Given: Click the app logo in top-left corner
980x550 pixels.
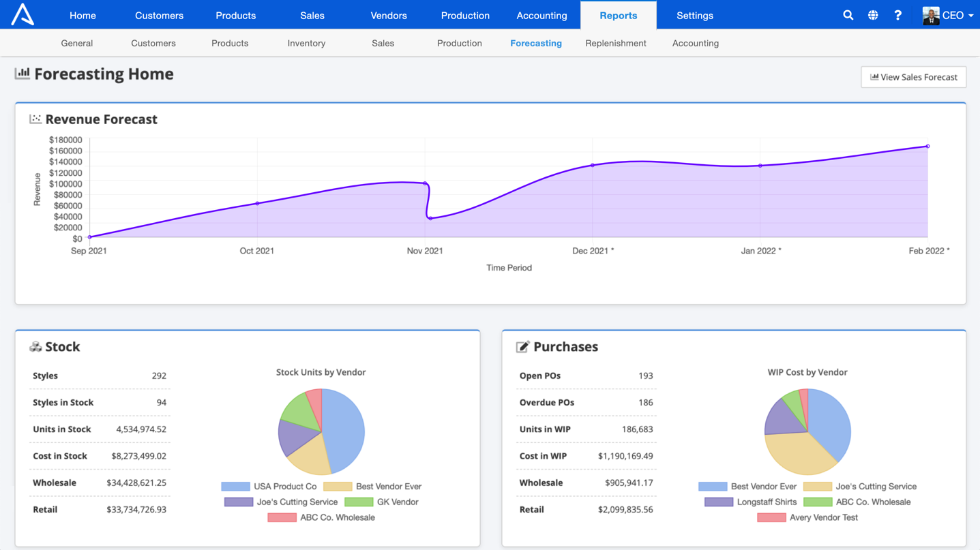Looking at the screenshot, I should [23, 14].
